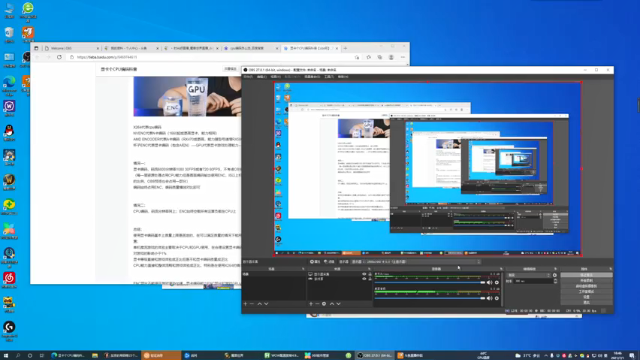640x360 pixels.
Task: Open second mixer track settings gear
Action: [x=497, y=298]
